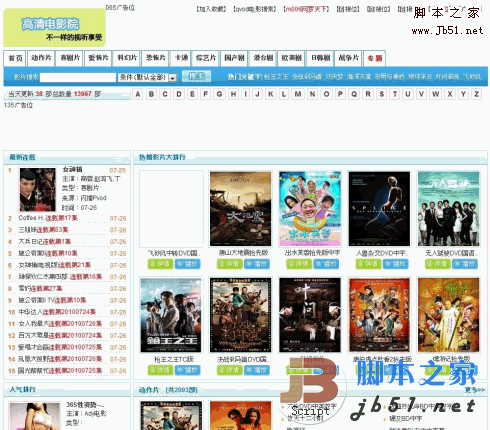
Task: Open 凤凰大视野 连载 entry
Action: click(60, 359)
